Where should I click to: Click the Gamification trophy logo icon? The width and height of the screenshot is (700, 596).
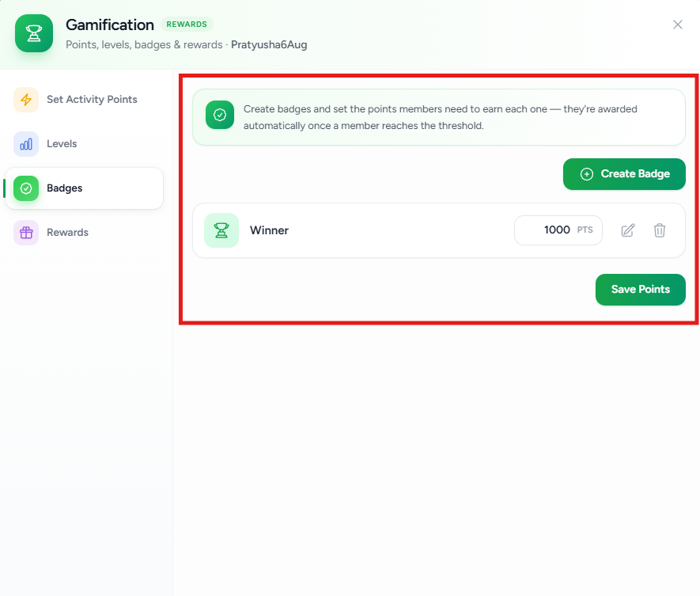pyautogui.click(x=34, y=33)
